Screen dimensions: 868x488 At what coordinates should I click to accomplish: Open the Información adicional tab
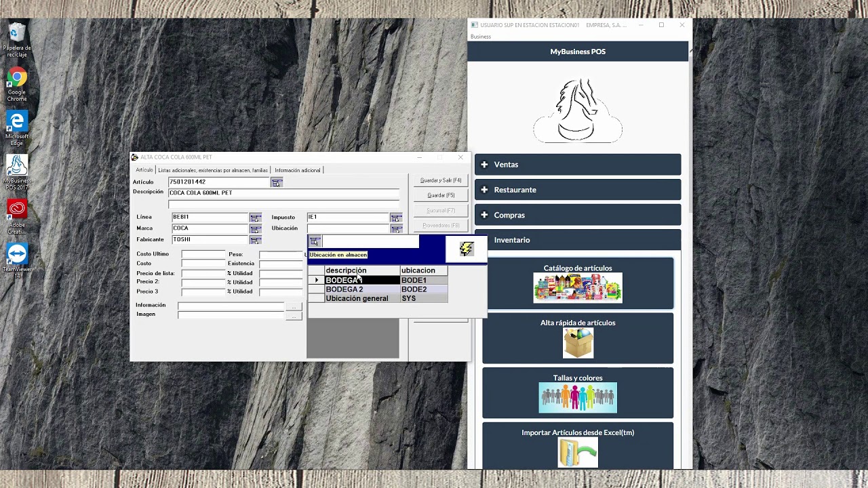297,170
